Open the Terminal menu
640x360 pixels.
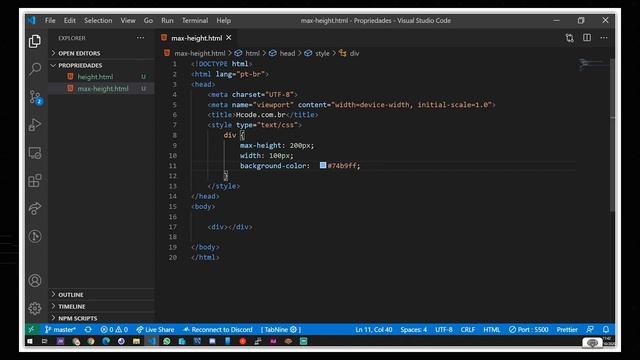[x=195, y=20]
